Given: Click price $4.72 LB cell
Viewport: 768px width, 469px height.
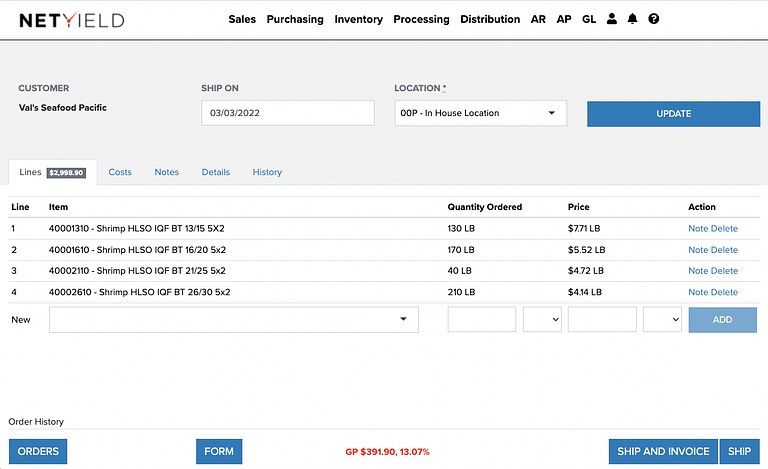Looking at the screenshot, I should [x=586, y=271].
